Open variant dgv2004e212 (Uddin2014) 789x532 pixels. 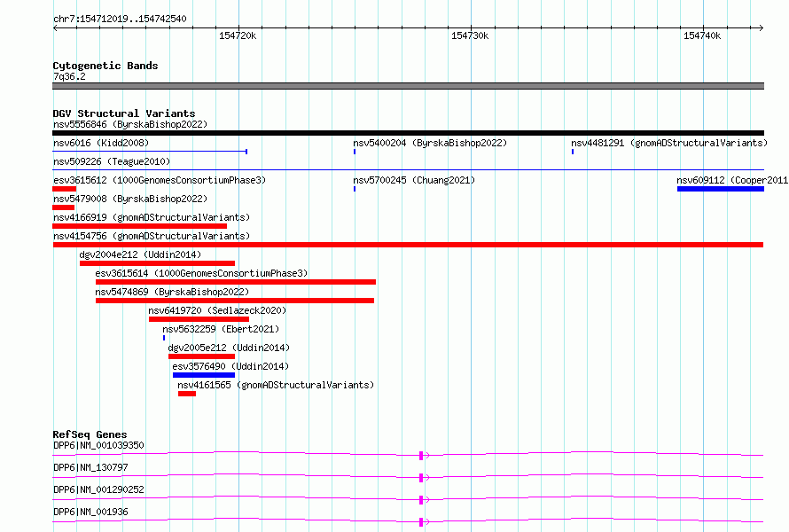coord(140,254)
